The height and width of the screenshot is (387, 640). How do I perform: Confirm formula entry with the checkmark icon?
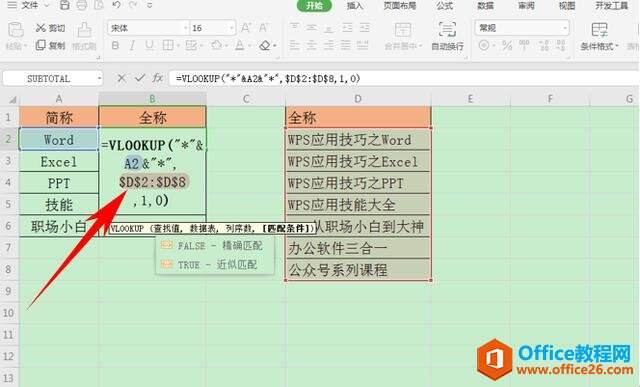coord(140,78)
